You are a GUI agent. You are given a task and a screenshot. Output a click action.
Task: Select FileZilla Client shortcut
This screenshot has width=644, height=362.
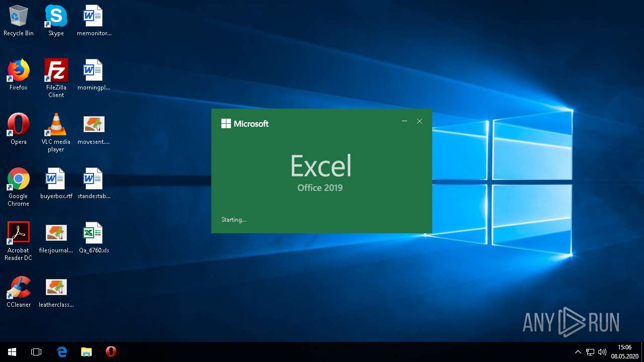(x=56, y=78)
